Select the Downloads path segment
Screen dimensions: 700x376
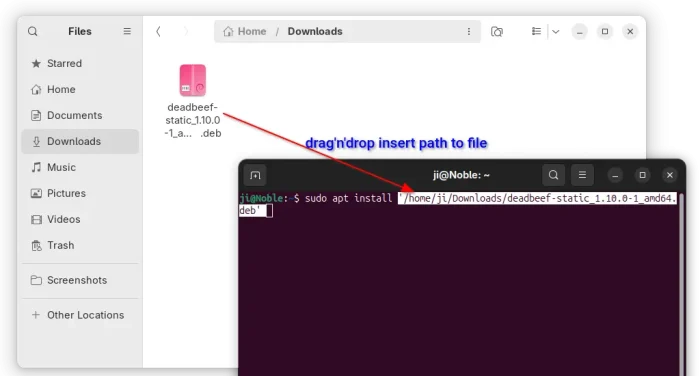coord(315,31)
